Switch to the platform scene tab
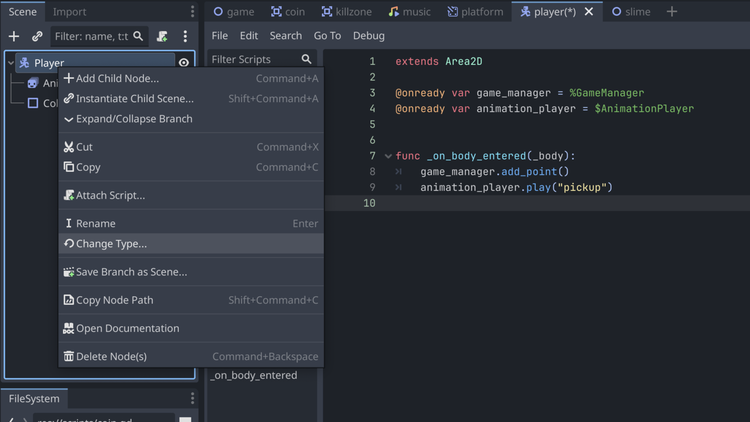This screenshot has width=750, height=422. tap(475, 11)
